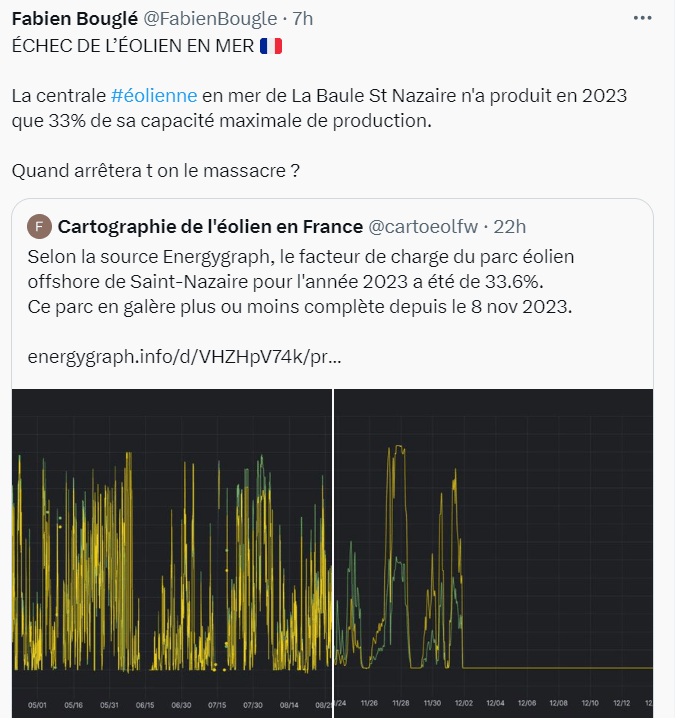The height and width of the screenshot is (718, 683).
Task: Open the tweet's more options menu
Action: [645, 19]
